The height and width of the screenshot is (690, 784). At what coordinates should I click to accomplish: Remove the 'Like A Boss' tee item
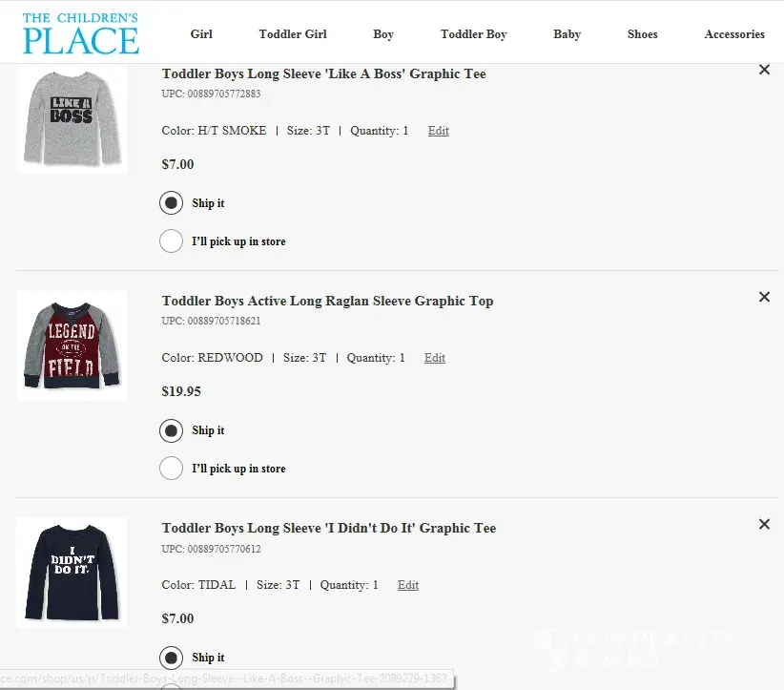click(764, 70)
